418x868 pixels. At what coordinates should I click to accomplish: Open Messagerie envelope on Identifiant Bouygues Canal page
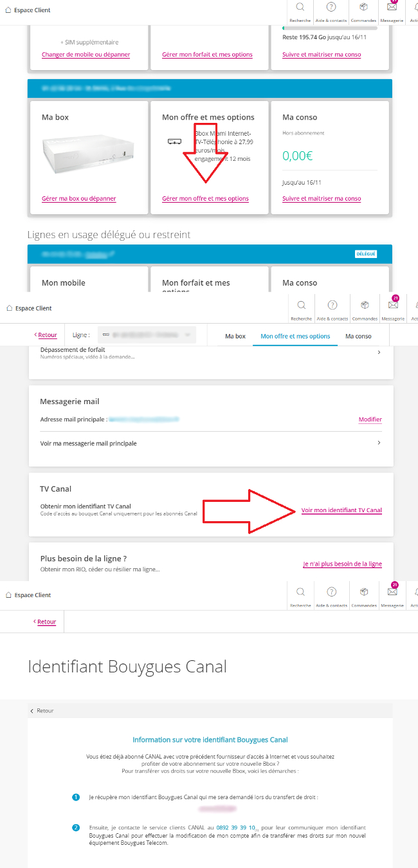point(393,595)
